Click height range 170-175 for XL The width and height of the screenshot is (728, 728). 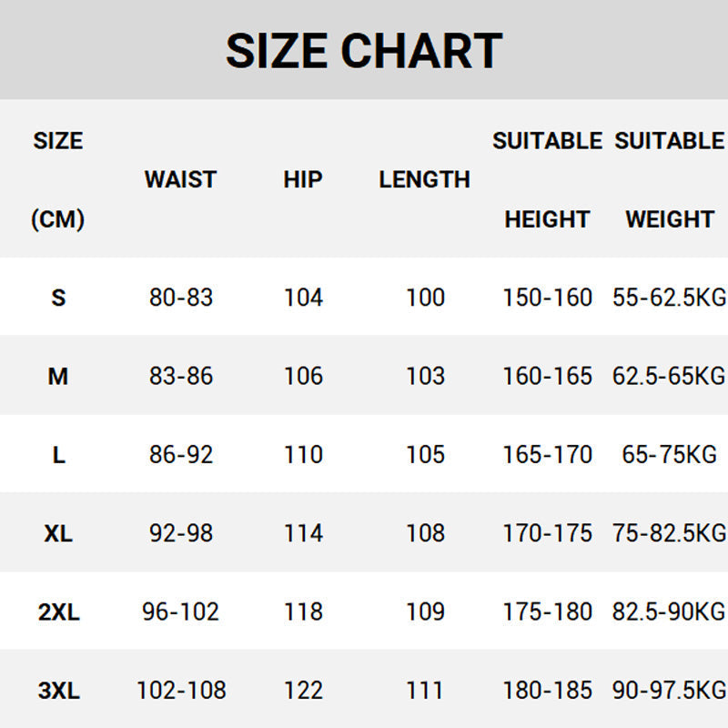[x=547, y=533]
